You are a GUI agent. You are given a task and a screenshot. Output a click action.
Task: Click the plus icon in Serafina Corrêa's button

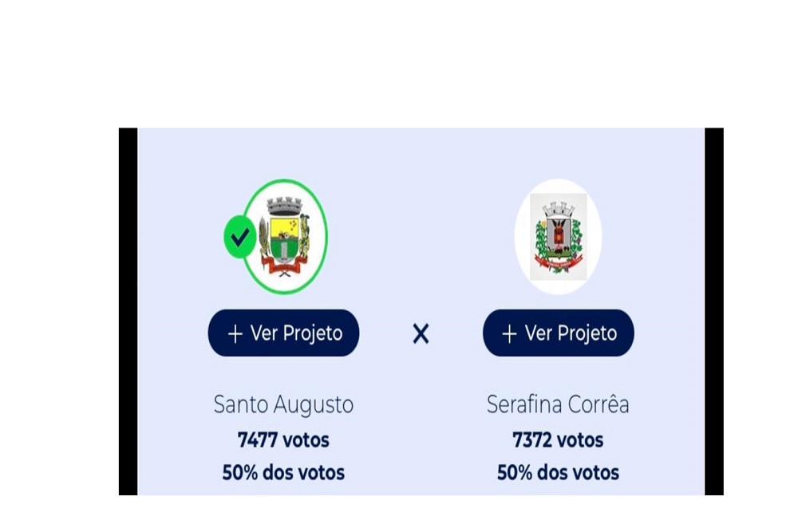(x=509, y=334)
